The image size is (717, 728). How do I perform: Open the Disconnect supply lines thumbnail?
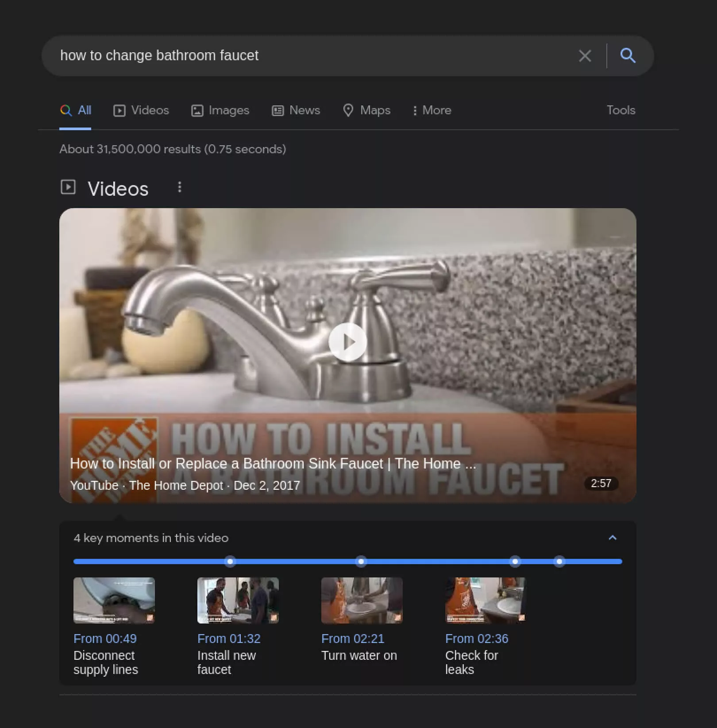point(114,600)
